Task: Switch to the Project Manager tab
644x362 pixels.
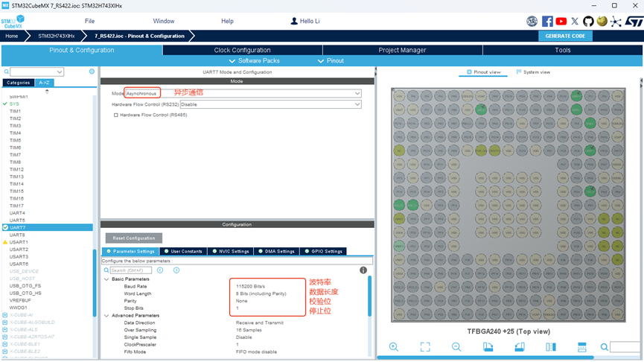Action: tap(402, 50)
